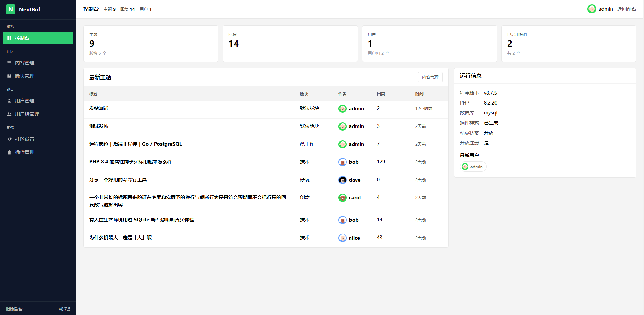The width and height of the screenshot is (644, 315).
Task: Click the 创意 board cell in carol's row
Action: [x=305, y=197]
